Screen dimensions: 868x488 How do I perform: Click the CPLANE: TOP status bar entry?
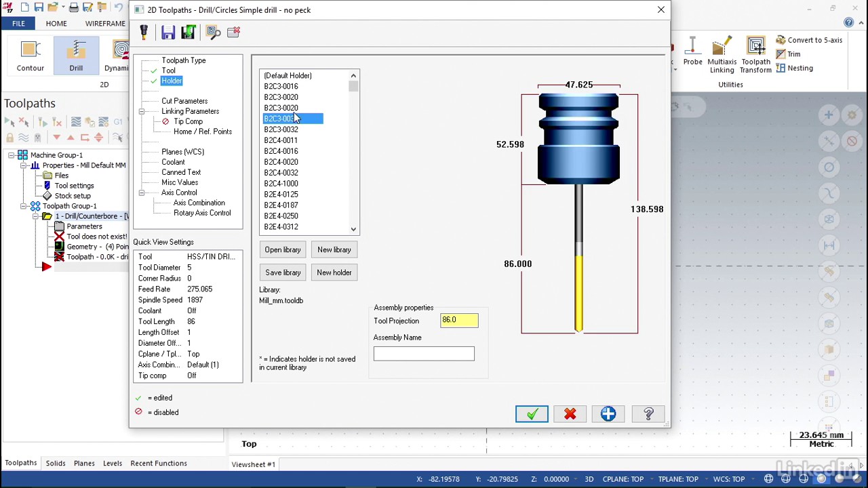[x=623, y=479]
